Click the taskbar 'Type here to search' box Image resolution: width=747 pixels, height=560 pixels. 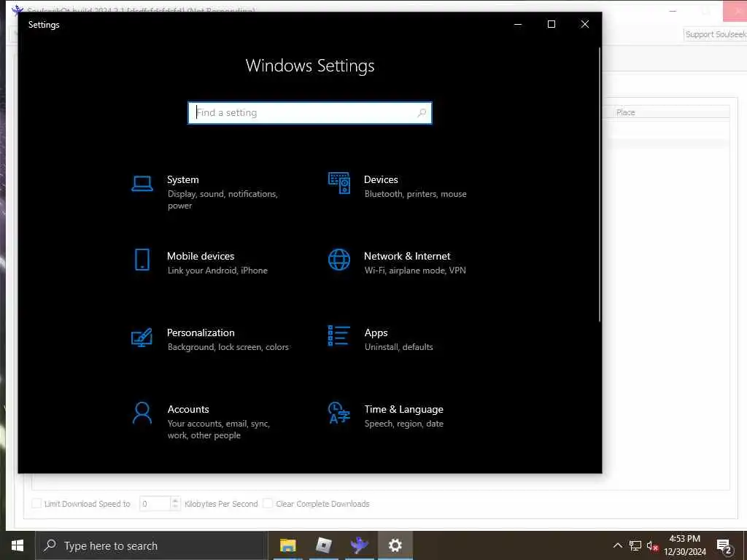[x=152, y=545]
